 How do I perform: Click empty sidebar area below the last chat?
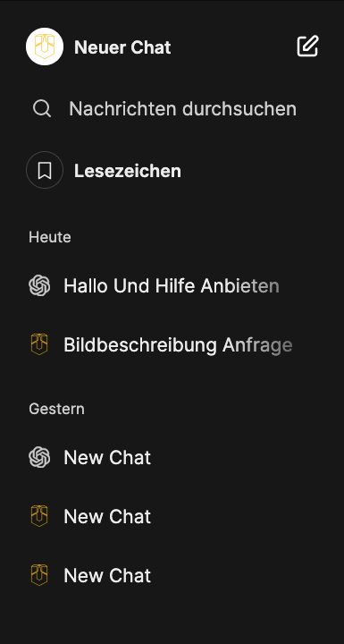[172, 618]
